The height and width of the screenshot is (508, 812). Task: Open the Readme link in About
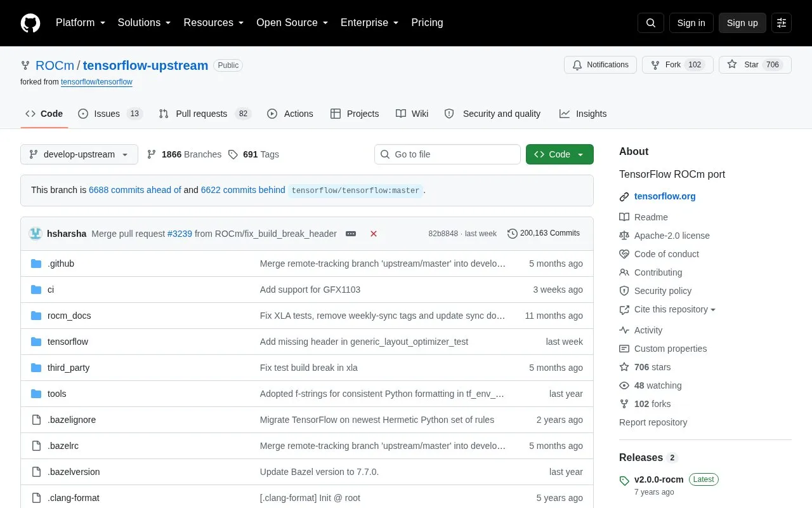coord(643,217)
